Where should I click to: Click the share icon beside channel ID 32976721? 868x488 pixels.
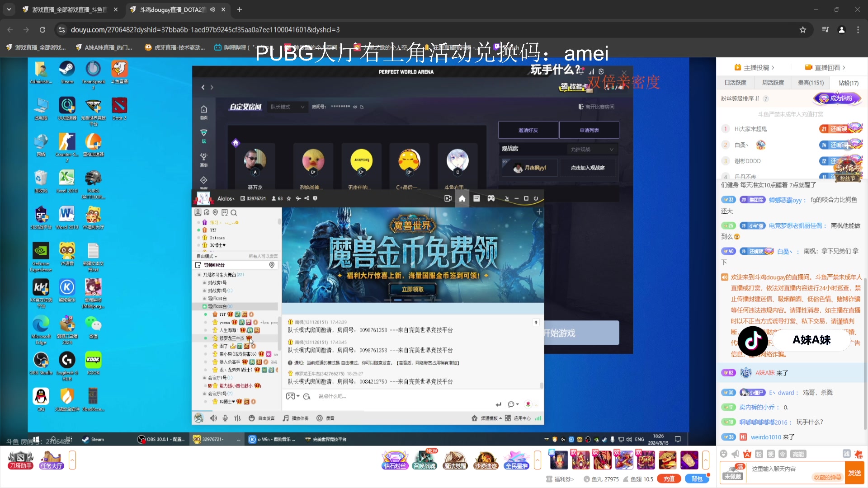pyautogui.click(x=307, y=198)
